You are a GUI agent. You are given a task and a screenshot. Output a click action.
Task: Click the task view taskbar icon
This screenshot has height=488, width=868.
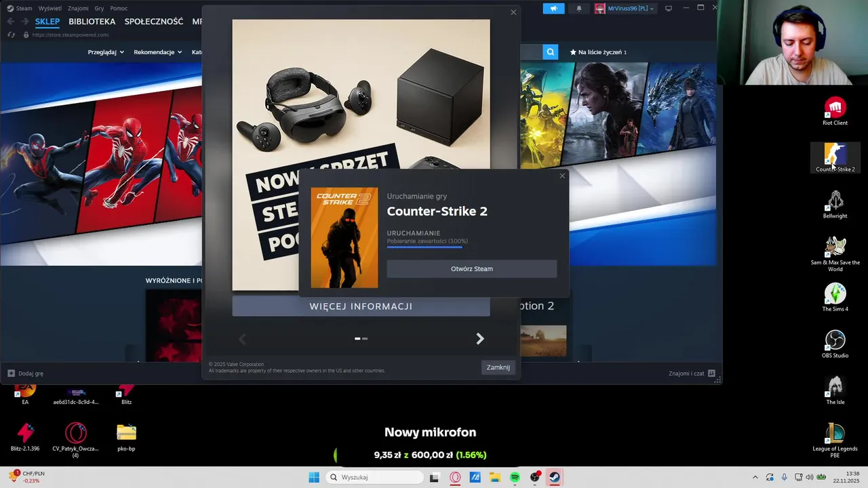click(x=435, y=477)
